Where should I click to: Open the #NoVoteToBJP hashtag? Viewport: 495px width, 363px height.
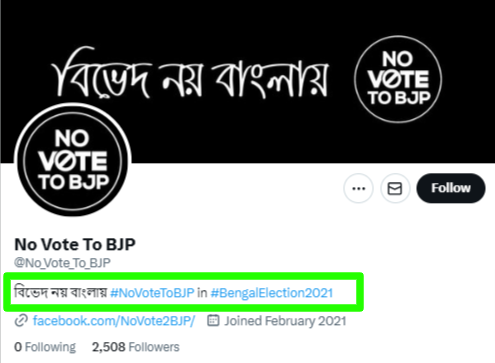point(152,293)
